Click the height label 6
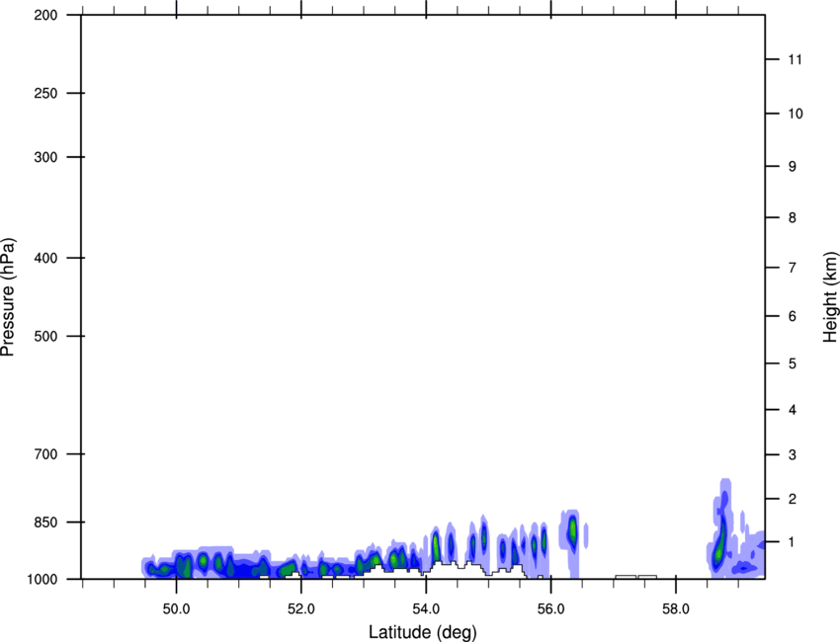 [793, 316]
